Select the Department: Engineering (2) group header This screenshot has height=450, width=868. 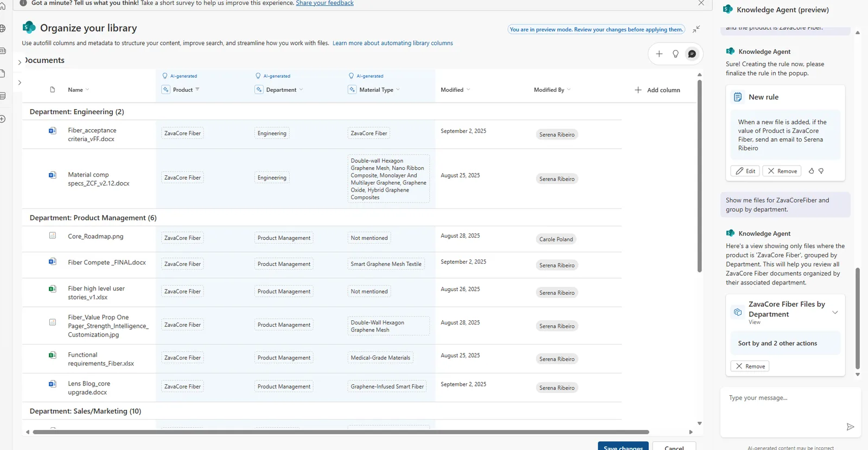click(77, 112)
